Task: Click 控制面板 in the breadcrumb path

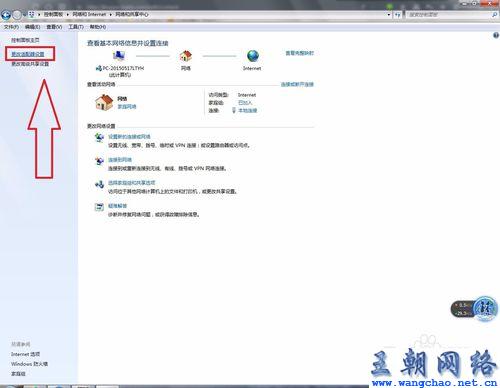Action: click(53, 14)
